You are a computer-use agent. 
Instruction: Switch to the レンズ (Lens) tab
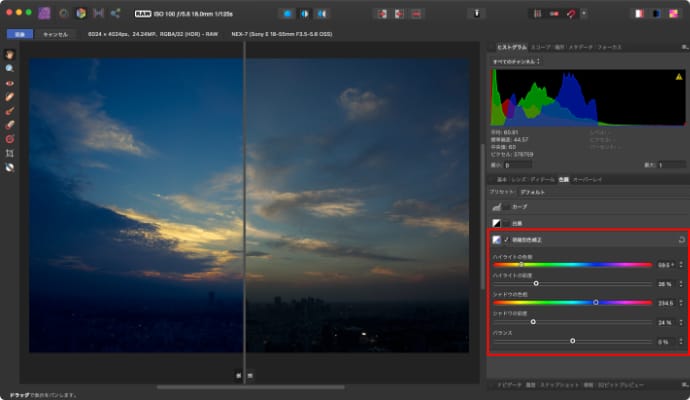[519, 179]
